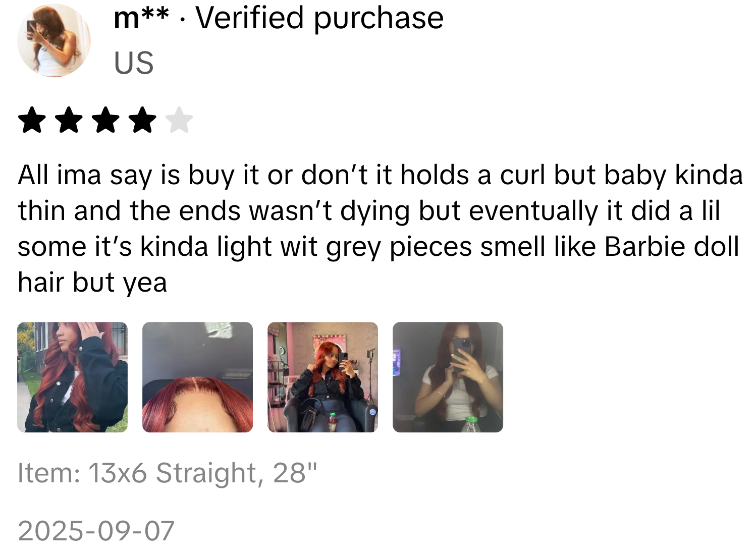Open photo of red hair outdoors in black jacket
The height and width of the screenshot is (555, 756).
(73, 377)
